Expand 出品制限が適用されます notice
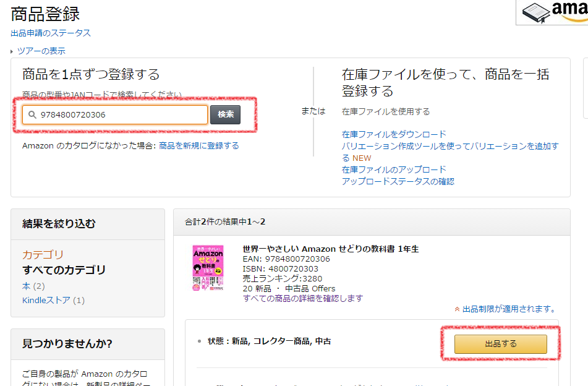The height and width of the screenshot is (386, 588). [505, 309]
